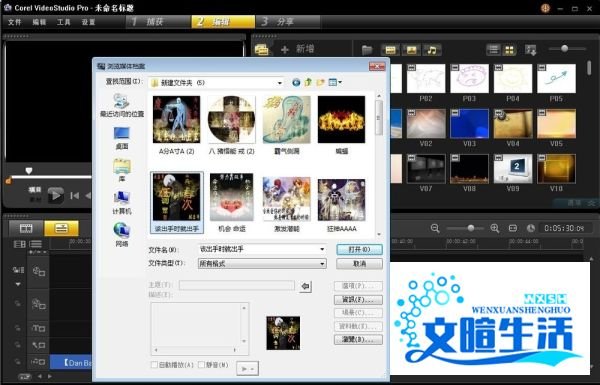Click the timeline zoom out magnifier
Image resolution: width=600 pixels, height=385 pixels.
click(435, 228)
